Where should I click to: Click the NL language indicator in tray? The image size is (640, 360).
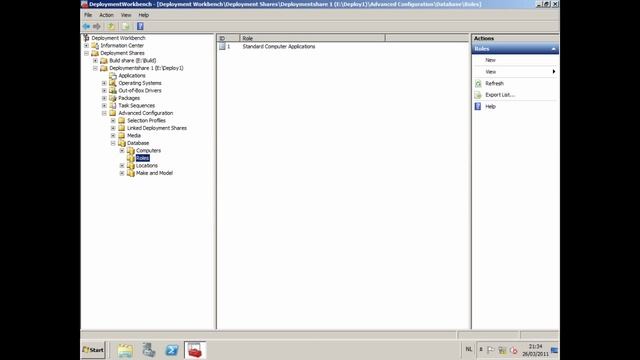point(469,349)
